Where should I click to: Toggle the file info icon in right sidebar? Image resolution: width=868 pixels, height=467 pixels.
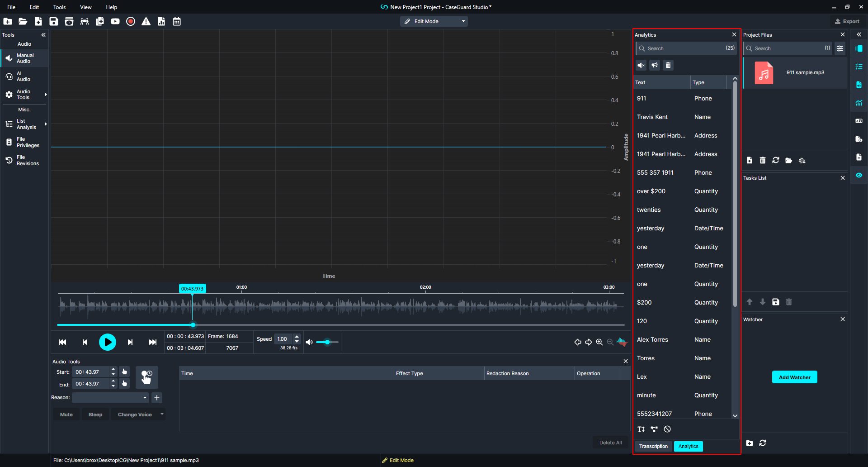[859, 139]
